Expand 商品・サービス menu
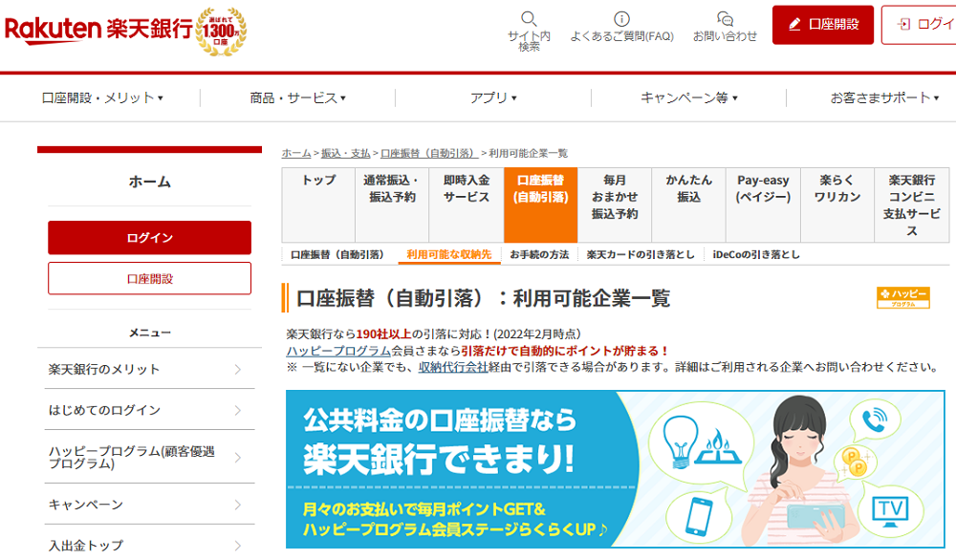This screenshot has width=956, height=560. click(297, 97)
